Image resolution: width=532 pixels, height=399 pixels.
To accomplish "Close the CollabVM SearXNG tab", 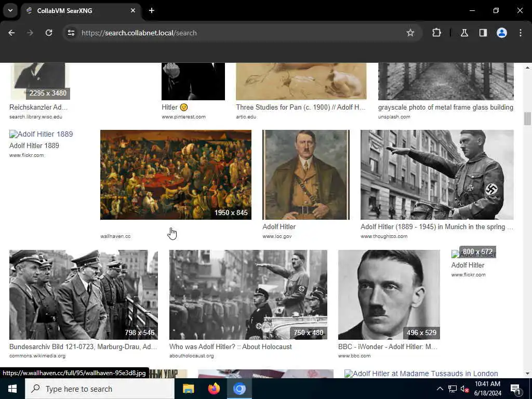I will click(133, 10).
